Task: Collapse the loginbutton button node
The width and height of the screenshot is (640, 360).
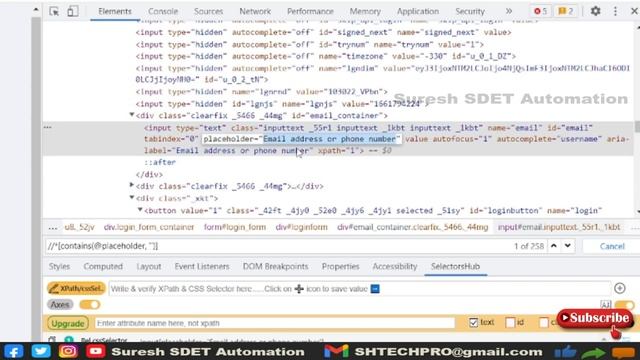Action: pyautogui.click(x=140, y=210)
